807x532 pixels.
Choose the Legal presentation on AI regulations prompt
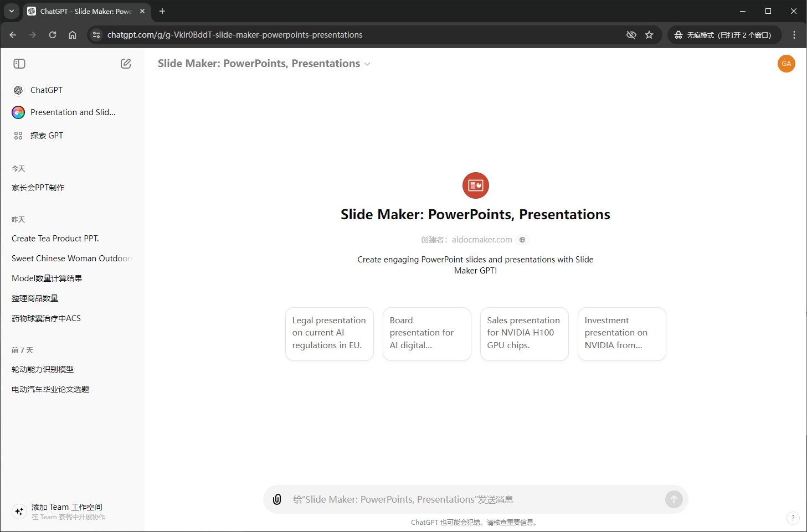pyautogui.click(x=329, y=333)
